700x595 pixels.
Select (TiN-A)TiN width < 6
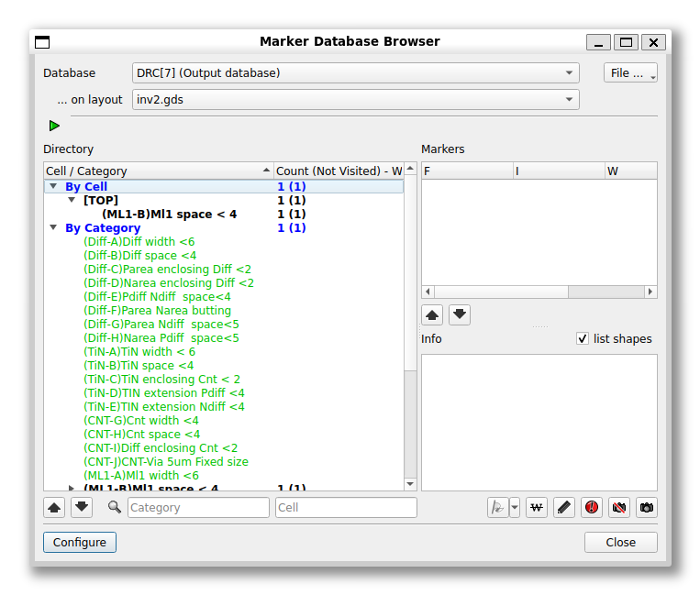(x=139, y=352)
